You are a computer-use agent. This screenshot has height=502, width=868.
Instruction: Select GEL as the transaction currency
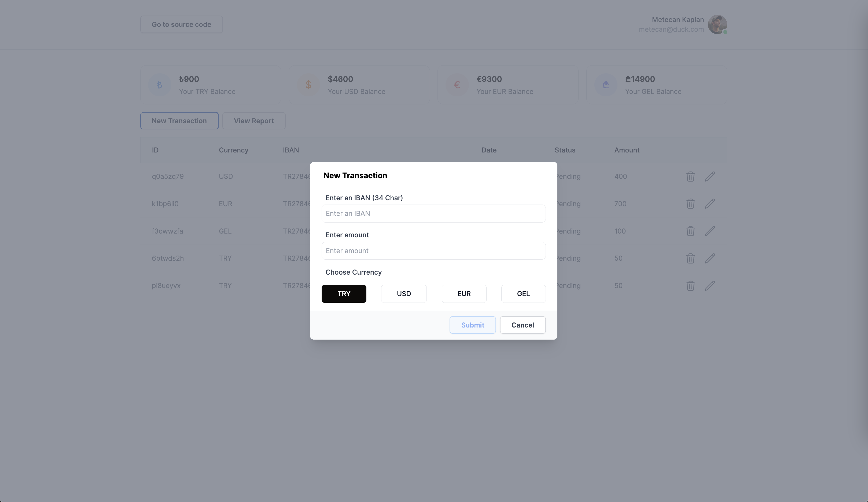(x=523, y=293)
